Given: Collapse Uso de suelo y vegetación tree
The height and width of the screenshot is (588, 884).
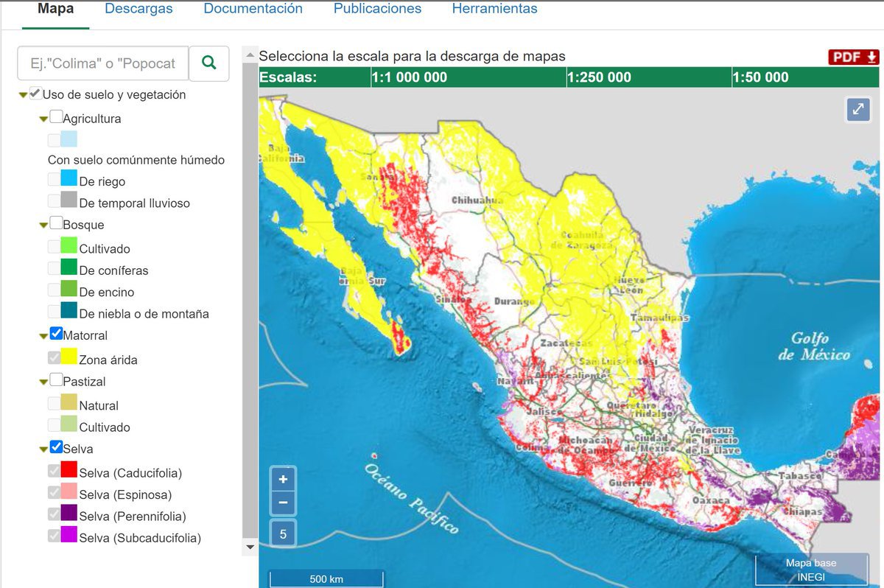Looking at the screenshot, I should pos(24,95).
